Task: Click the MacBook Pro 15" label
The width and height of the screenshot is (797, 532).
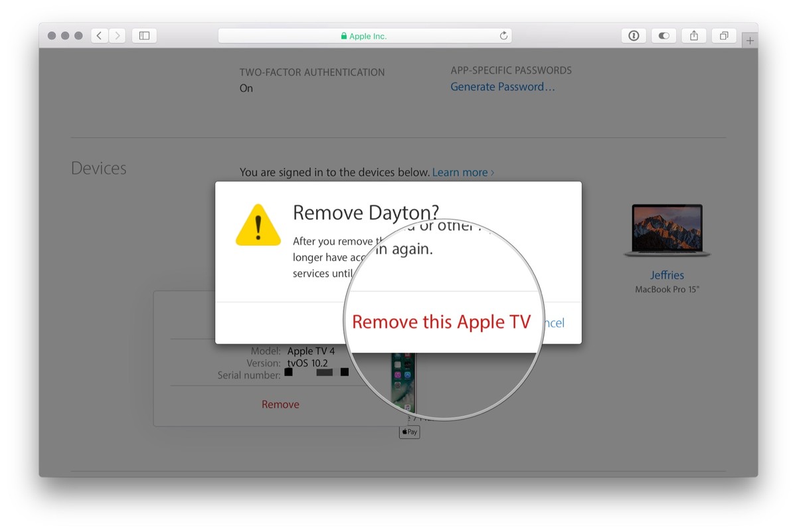Action: (x=667, y=289)
